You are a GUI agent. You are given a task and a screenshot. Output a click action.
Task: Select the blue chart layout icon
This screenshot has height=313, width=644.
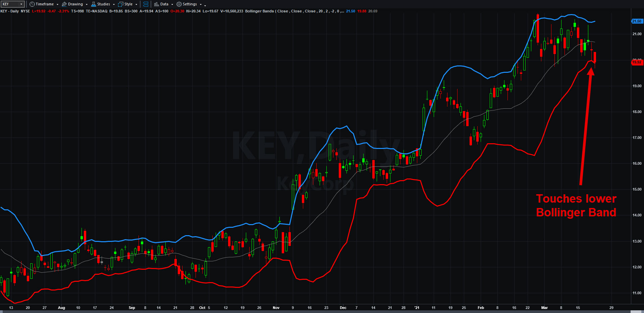click(x=146, y=4)
